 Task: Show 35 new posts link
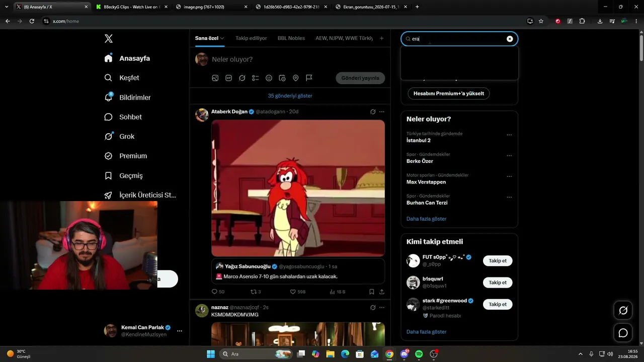290,96
